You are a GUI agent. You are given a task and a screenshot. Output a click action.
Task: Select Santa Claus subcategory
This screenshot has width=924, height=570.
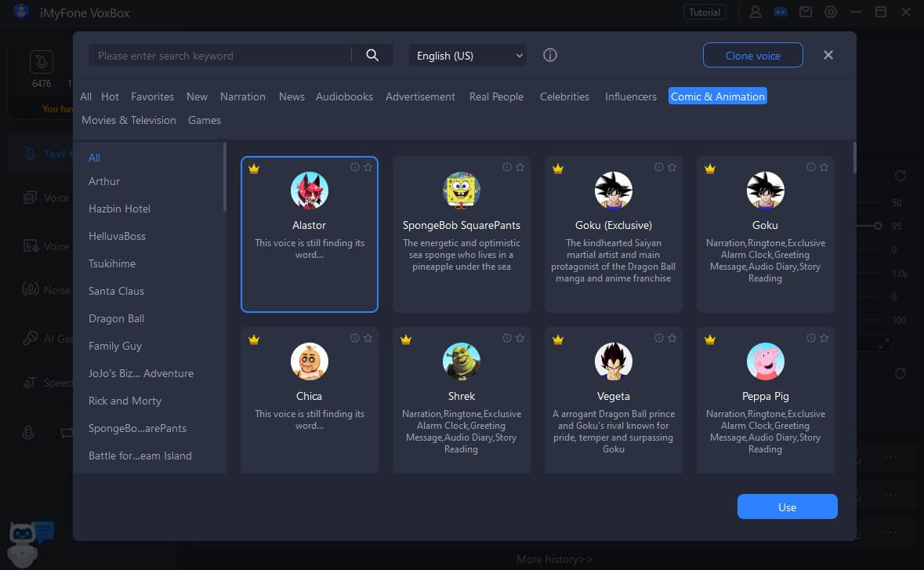coord(116,291)
